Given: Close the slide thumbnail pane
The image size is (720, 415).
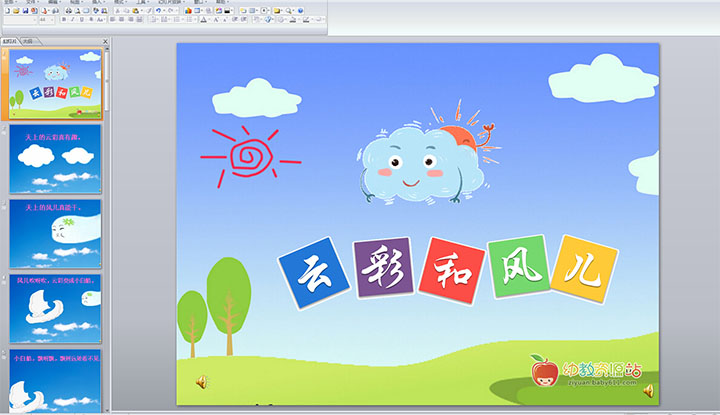Looking at the screenshot, I should click(105, 41).
